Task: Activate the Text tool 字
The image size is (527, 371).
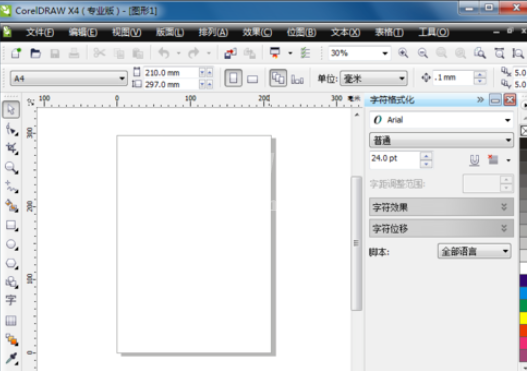Action: [11, 300]
